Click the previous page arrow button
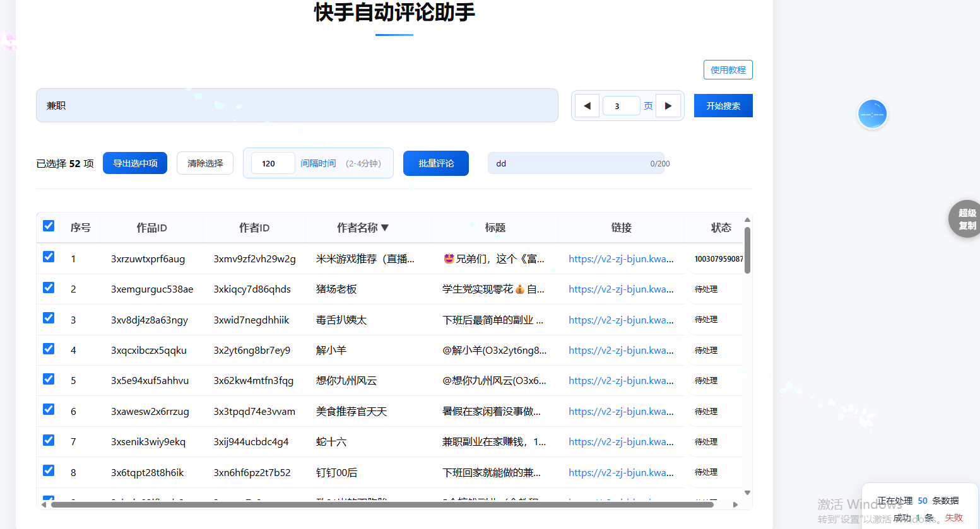This screenshot has height=529, width=980. [x=587, y=106]
